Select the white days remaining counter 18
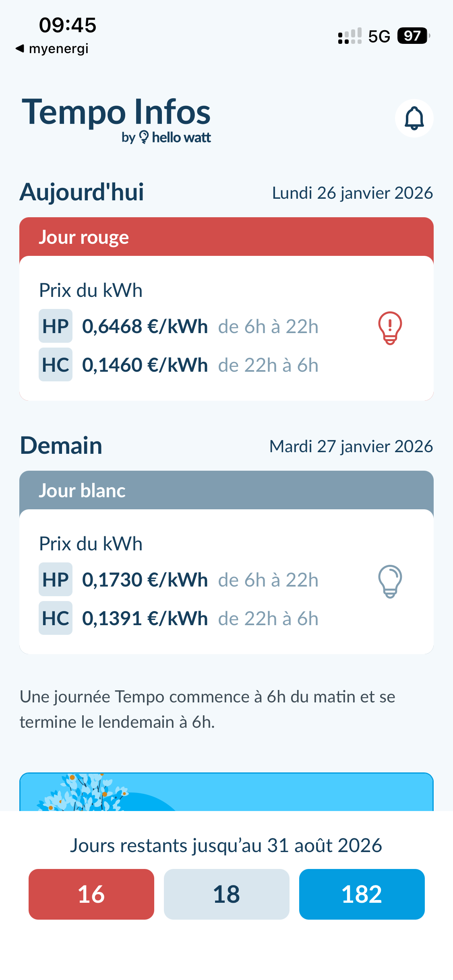The width and height of the screenshot is (453, 980). pos(227,894)
